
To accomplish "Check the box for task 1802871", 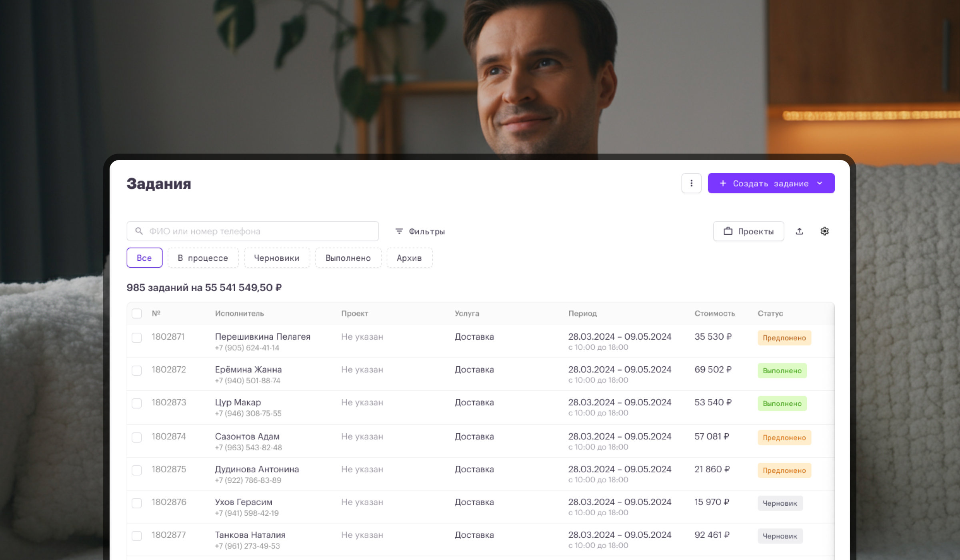I will [137, 338].
